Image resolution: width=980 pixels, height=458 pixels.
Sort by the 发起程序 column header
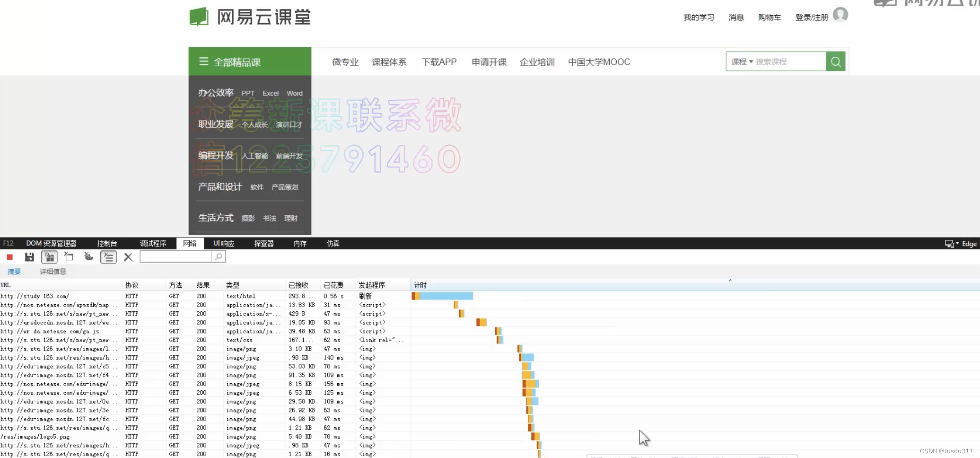coord(383,285)
